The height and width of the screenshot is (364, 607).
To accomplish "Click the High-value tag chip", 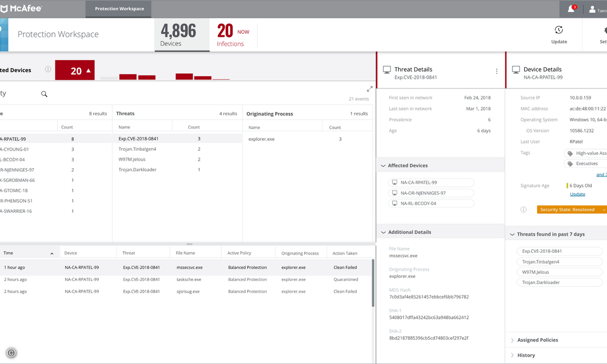I will coord(586,153).
